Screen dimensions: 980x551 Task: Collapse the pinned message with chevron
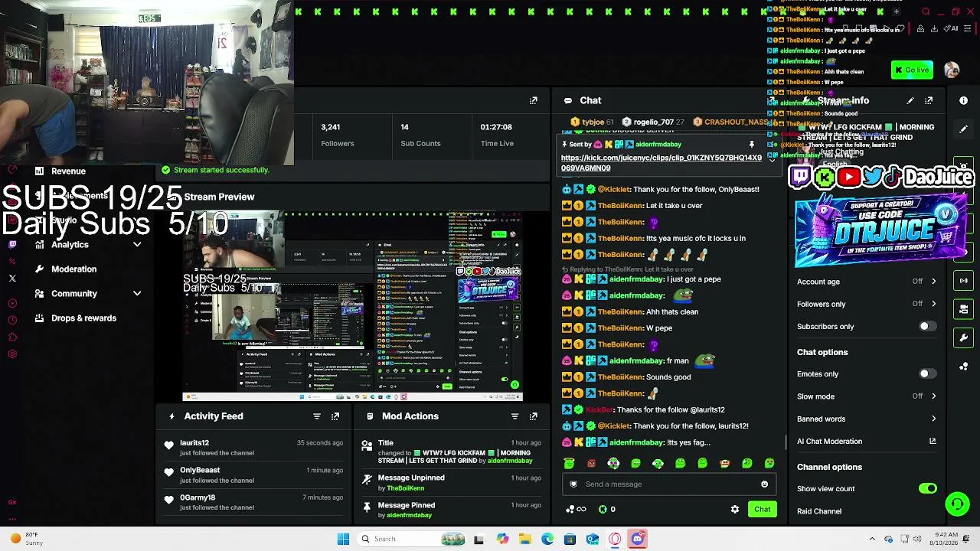[772, 160]
